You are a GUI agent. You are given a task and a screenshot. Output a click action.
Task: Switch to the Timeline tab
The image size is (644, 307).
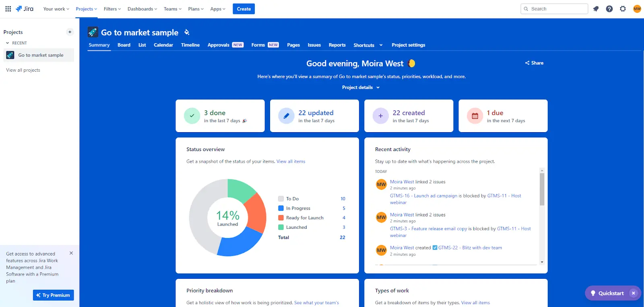[x=190, y=45]
